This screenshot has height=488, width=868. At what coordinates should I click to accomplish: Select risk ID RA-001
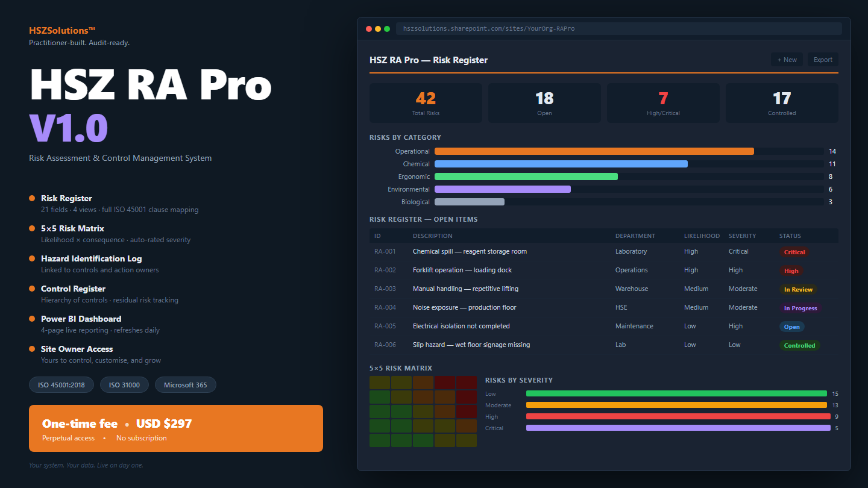click(385, 252)
